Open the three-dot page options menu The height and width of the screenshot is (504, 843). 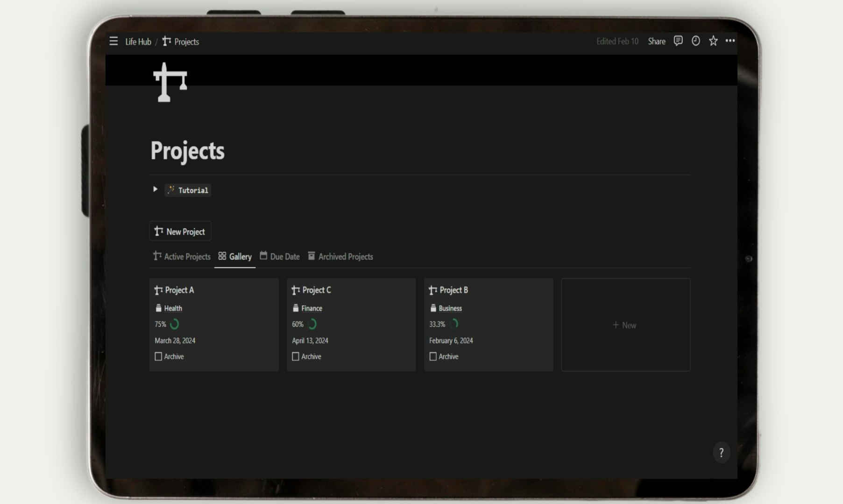click(730, 41)
